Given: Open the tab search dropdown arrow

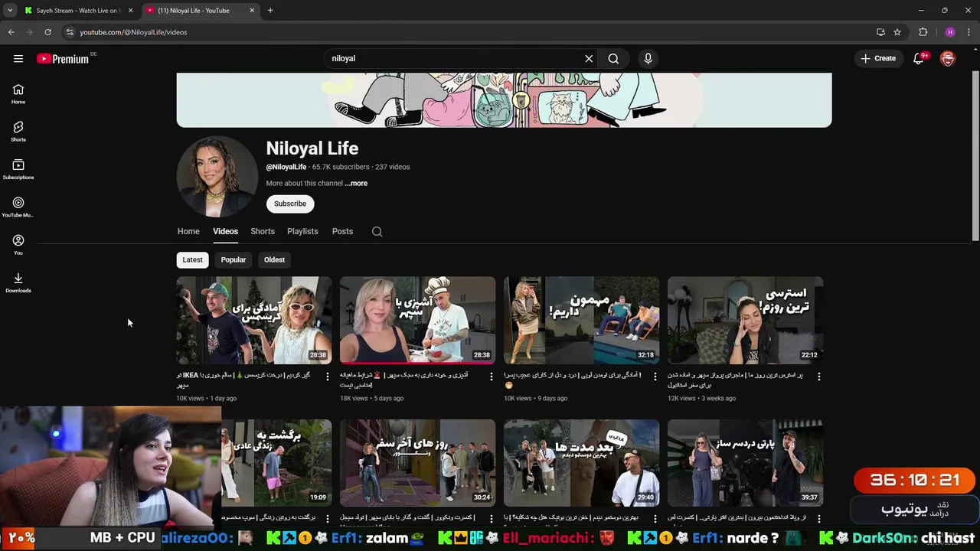Looking at the screenshot, I should tap(10, 10).
